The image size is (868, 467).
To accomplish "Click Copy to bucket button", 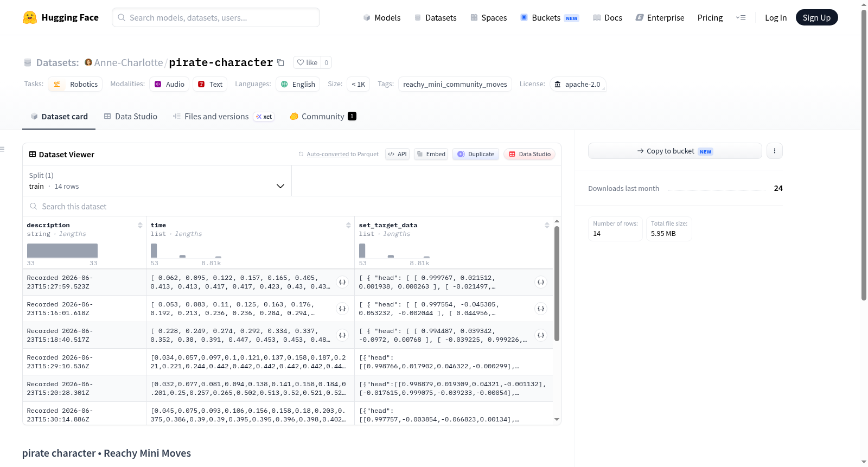I will point(675,151).
